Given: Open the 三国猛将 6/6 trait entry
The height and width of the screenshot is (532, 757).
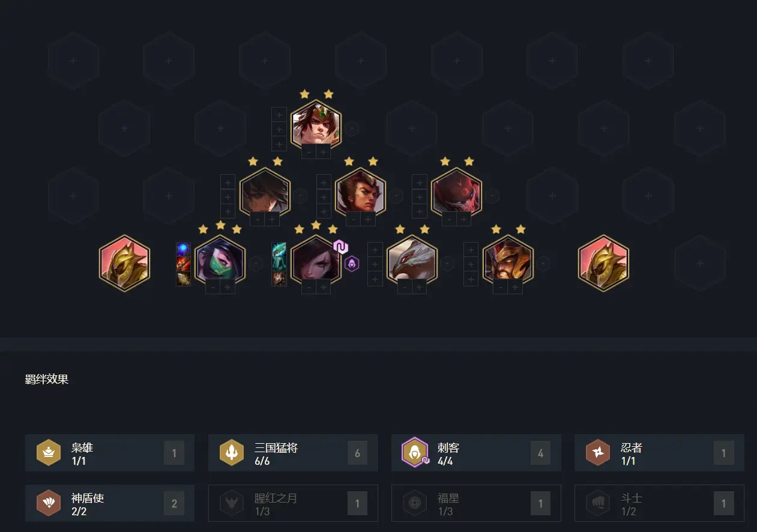Looking at the screenshot, I should coord(293,453).
